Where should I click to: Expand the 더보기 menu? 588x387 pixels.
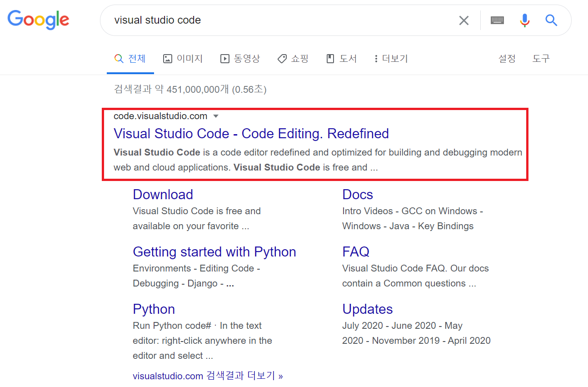(391, 59)
